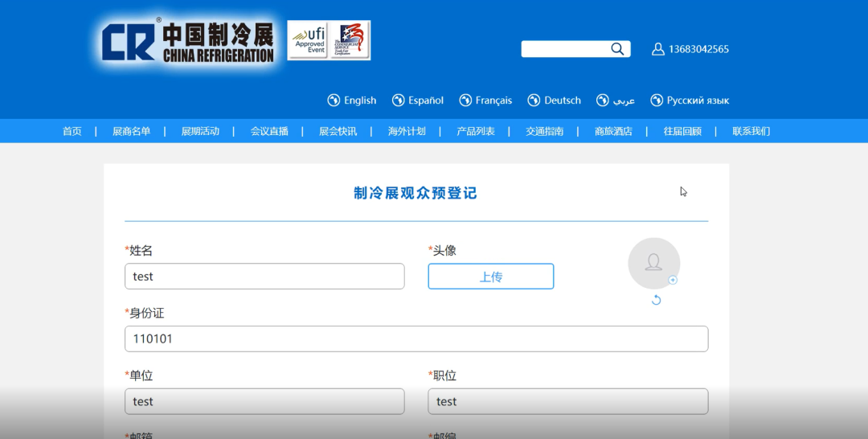Click the search magnifier icon

tap(617, 49)
